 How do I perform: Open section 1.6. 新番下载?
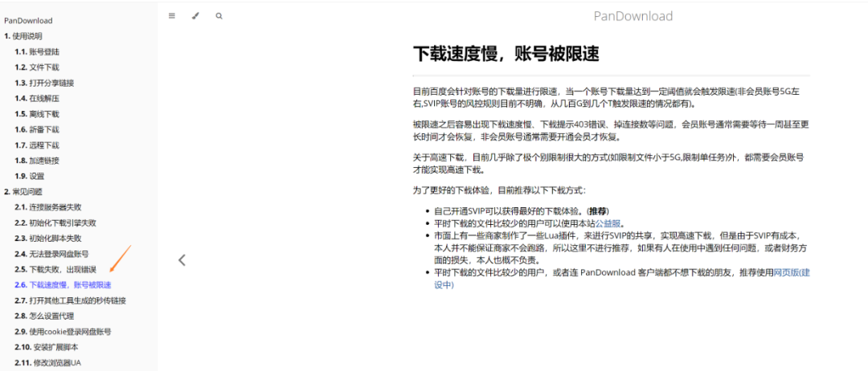coord(37,129)
